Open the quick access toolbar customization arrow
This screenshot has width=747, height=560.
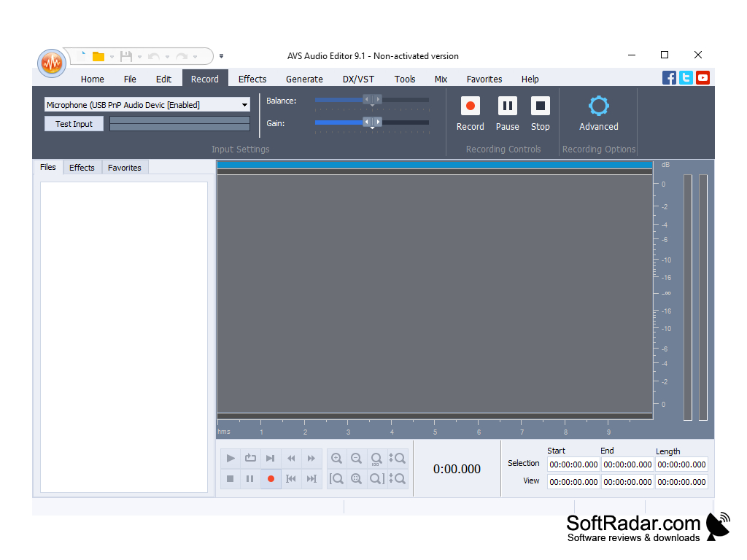221,56
